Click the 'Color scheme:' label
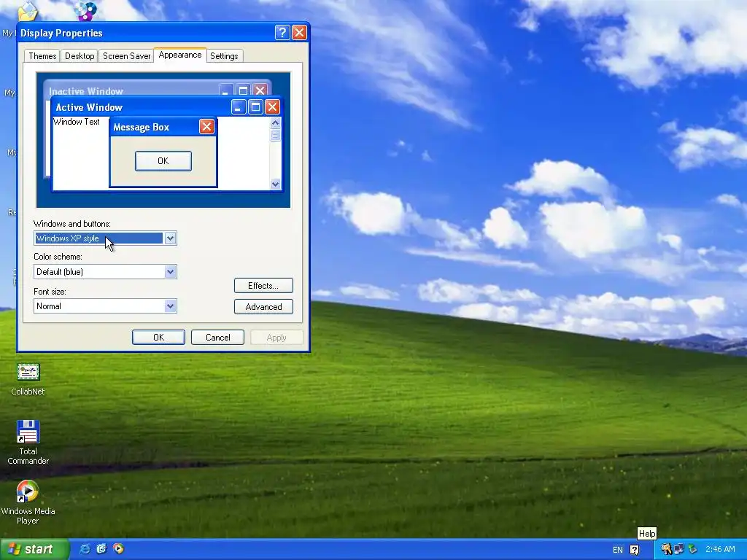Viewport: 747px width, 560px height. click(58, 257)
